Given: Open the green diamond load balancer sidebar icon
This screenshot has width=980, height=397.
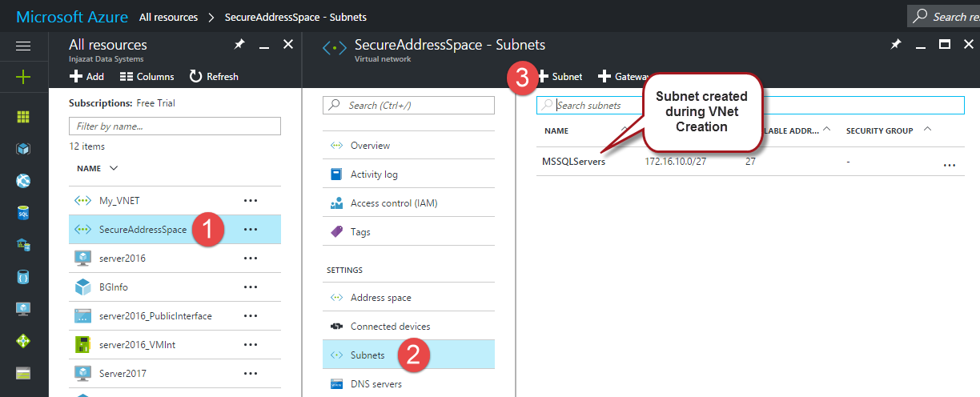Looking at the screenshot, I should [x=23, y=341].
